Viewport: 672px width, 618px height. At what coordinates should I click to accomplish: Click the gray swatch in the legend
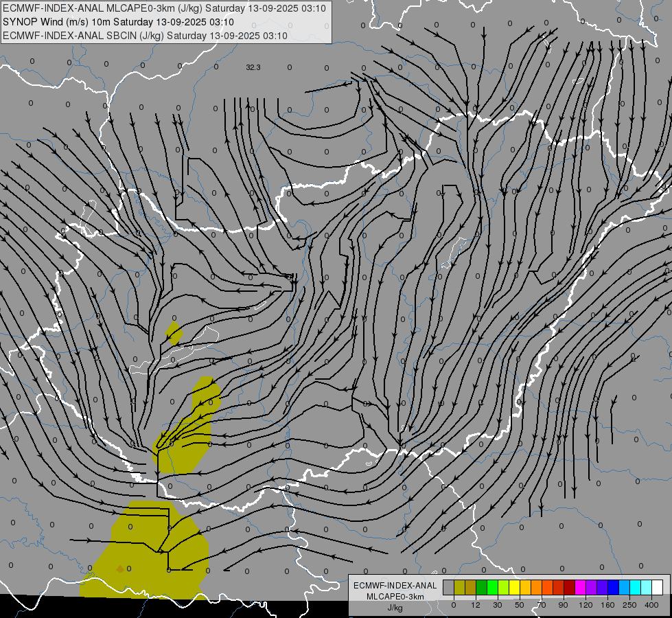(449, 588)
